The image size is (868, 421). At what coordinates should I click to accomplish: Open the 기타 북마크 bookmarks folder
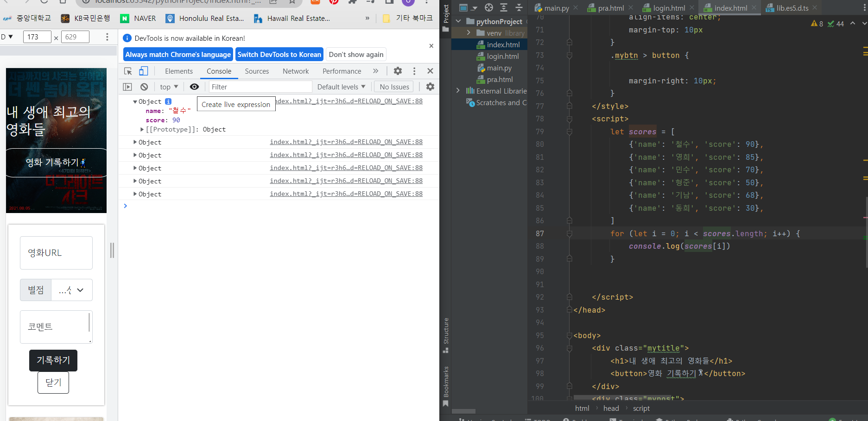(408, 18)
